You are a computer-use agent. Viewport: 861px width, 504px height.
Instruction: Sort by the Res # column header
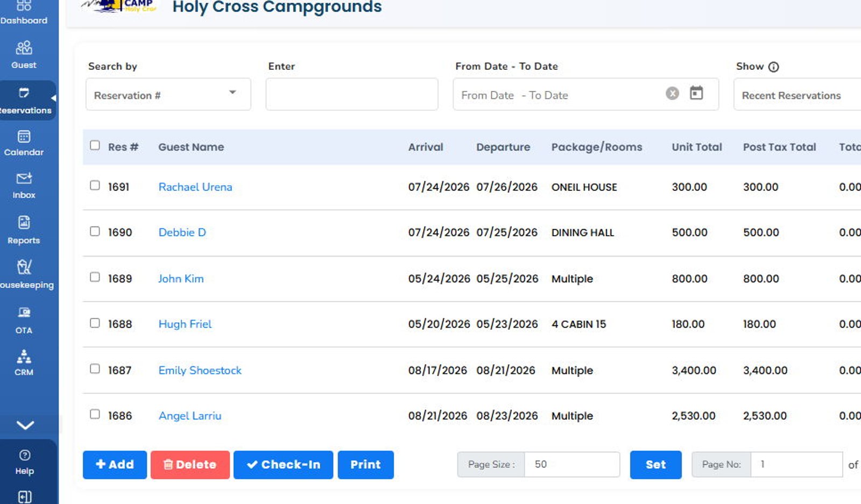coord(123,147)
